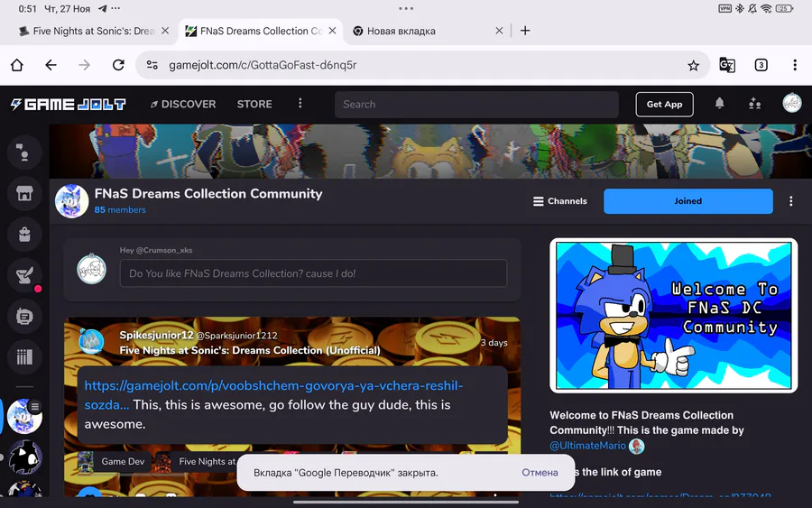The width and height of the screenshot is (812, 508).
Task: Open the STORE page
Action: (254, 104)
